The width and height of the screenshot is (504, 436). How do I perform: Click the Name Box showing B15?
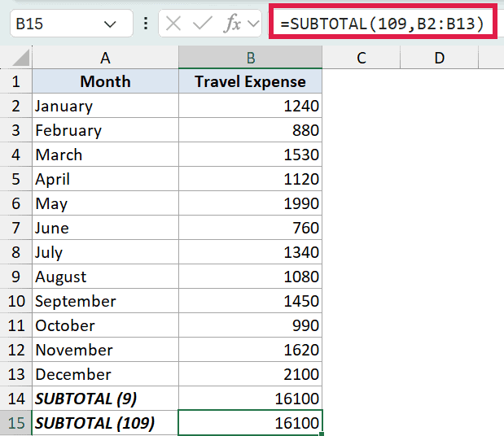coord(72,24)
